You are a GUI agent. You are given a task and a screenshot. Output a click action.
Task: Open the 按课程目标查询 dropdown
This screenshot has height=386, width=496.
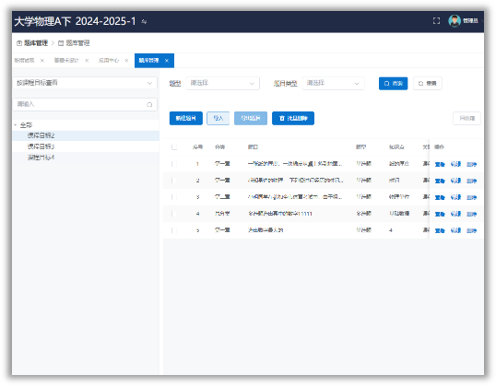(x=85, y=83)
